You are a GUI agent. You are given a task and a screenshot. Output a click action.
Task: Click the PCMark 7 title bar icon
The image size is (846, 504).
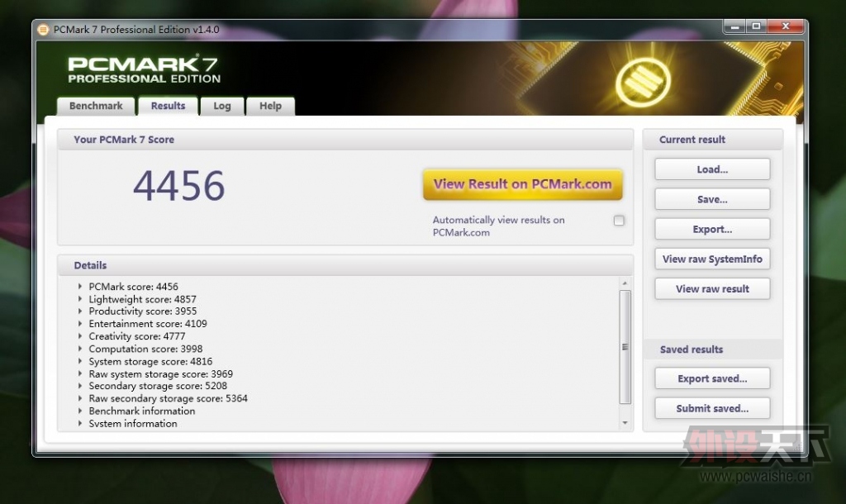pyautogui.click(x=43, y=30)
